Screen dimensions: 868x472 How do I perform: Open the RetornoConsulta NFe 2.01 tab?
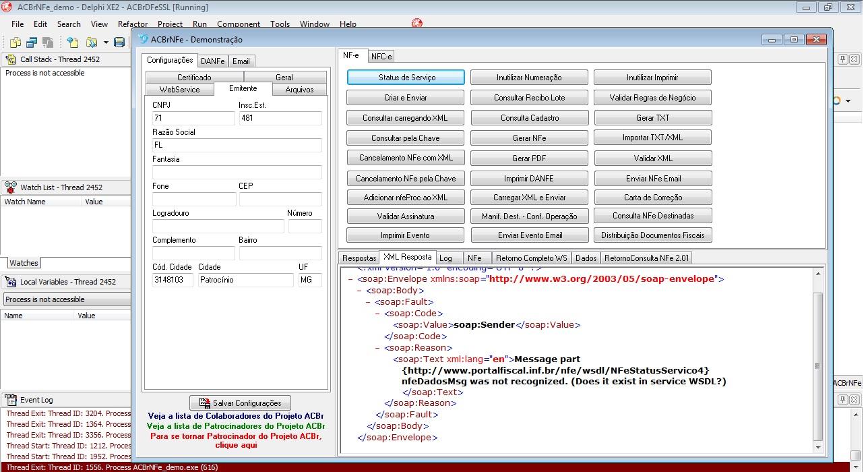pos(646,258)
